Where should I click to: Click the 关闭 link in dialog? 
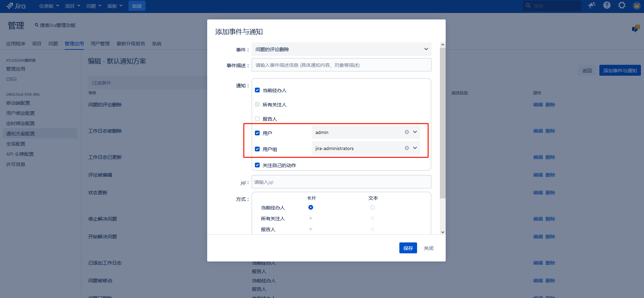click(428, 248)
